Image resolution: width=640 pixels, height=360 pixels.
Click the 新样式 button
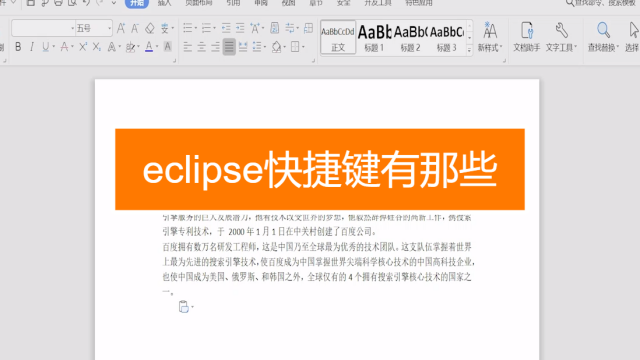pyautogui.click(x=489, y=37)
